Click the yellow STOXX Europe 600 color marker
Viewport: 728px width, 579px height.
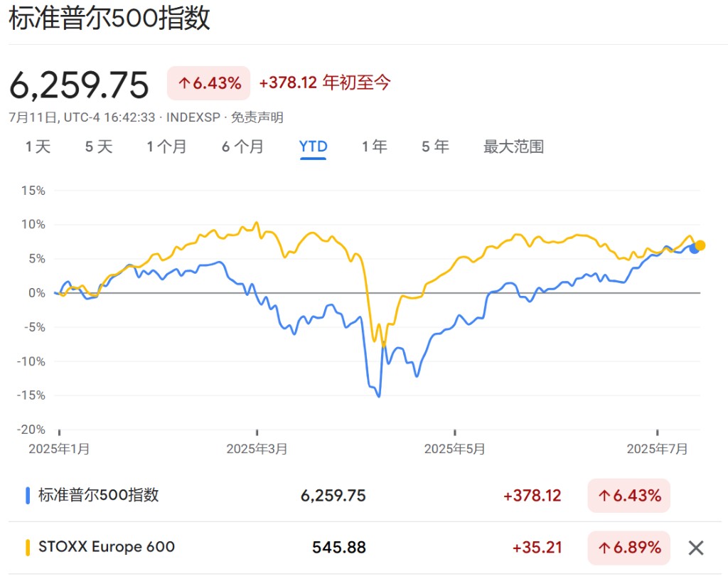pyautogui.click(x=28, y=548)
